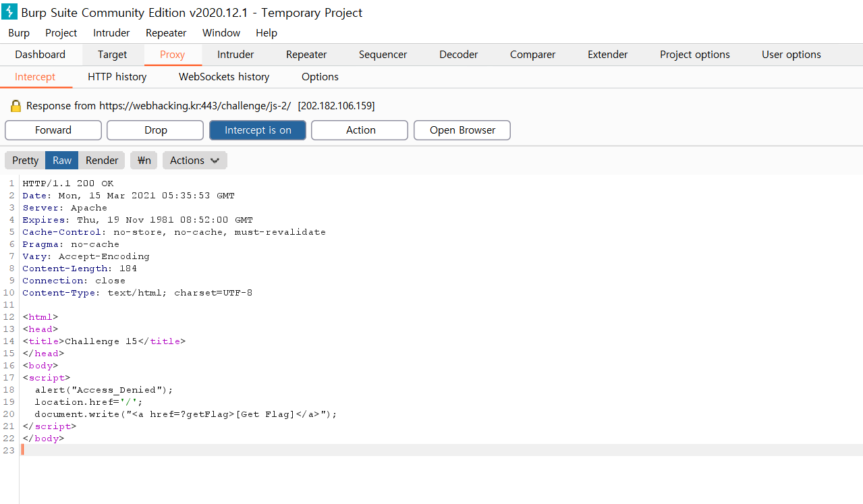Switch to the Dashboard tab
Viewport: 863px width, 504px height.
pos(40,55)
